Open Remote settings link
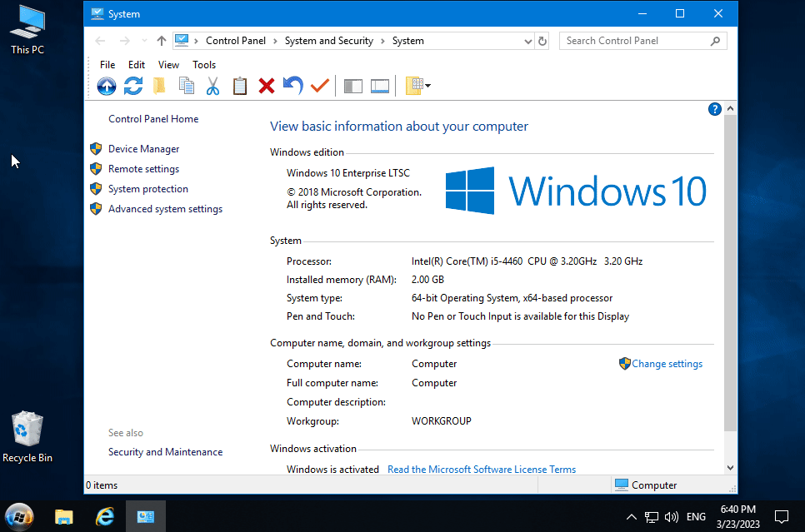 pos(143,169)
